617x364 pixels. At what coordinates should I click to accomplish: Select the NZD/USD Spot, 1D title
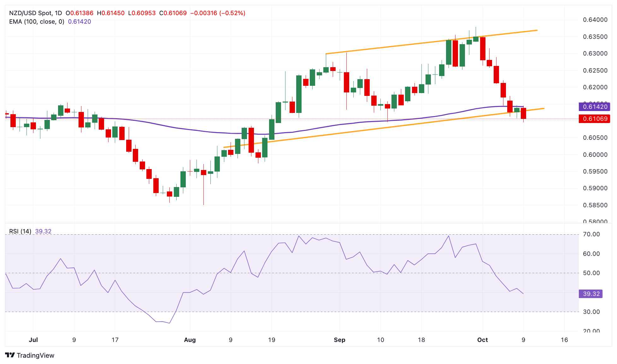[x=35, y=13]
